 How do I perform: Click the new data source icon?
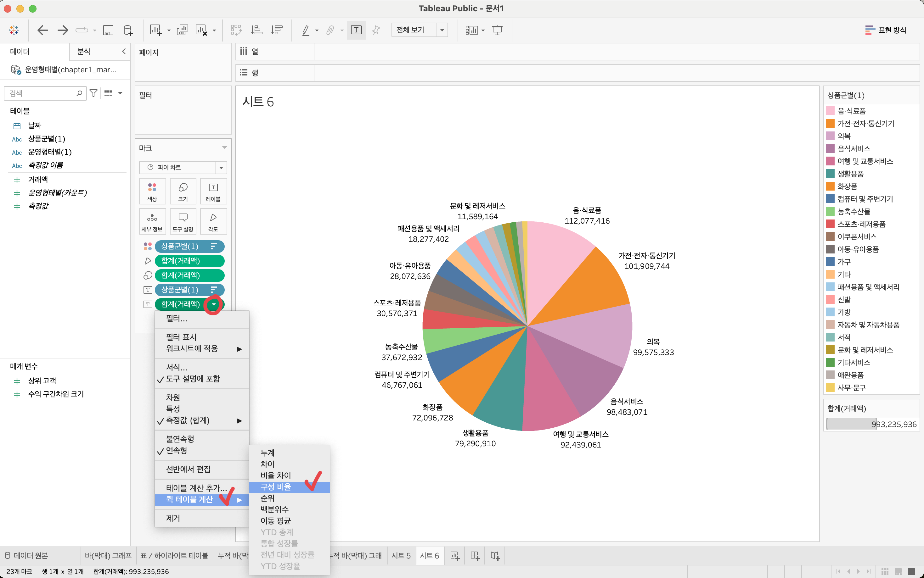pos(128,30)
